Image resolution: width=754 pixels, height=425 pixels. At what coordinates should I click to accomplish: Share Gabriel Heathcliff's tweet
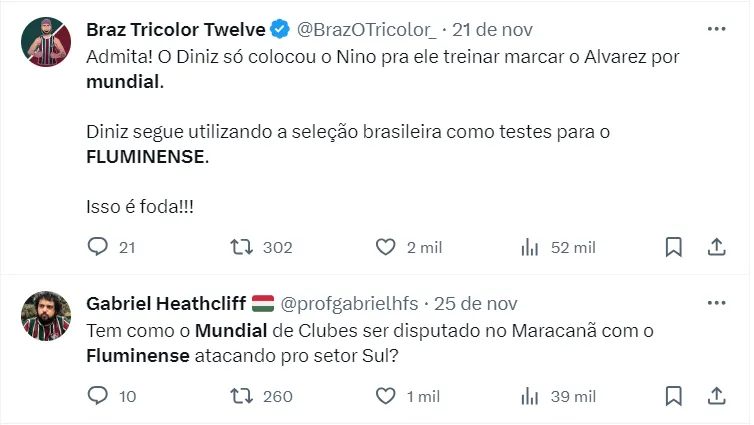pyautogui.click(x=716, y=396)
